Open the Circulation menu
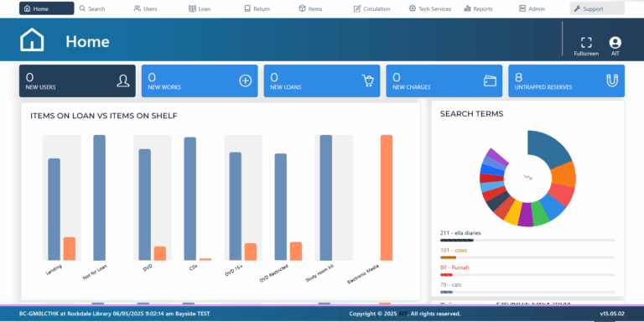Image resolution: width=644 pixels, height=322 pixels. point(371,8)
